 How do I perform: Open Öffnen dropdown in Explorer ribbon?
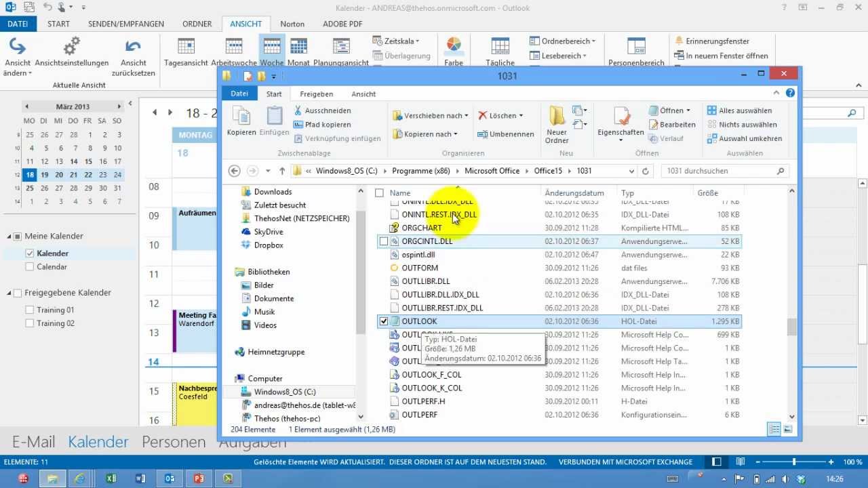(669, 110)
